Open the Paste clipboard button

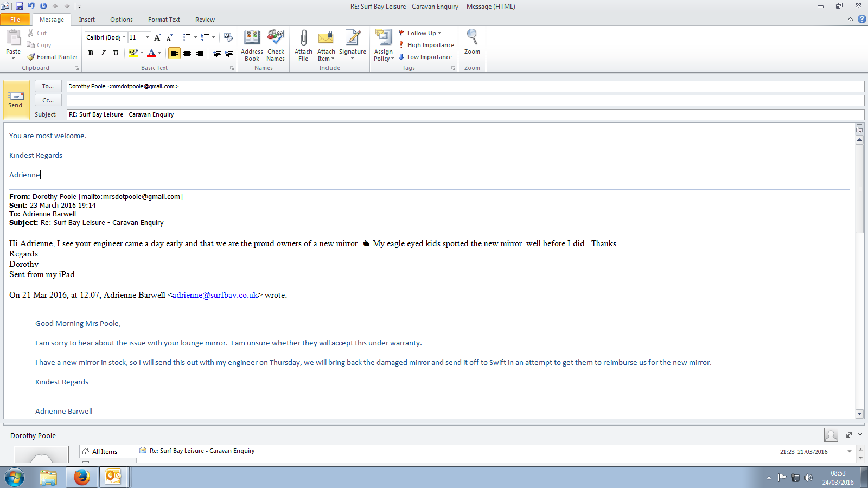point(13,44)
